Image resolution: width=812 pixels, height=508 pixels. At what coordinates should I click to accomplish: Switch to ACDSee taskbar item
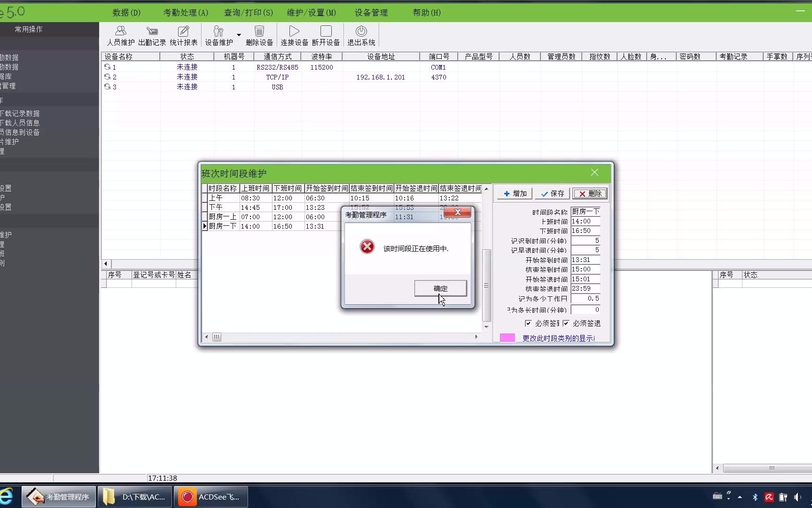tap(211, 497)
